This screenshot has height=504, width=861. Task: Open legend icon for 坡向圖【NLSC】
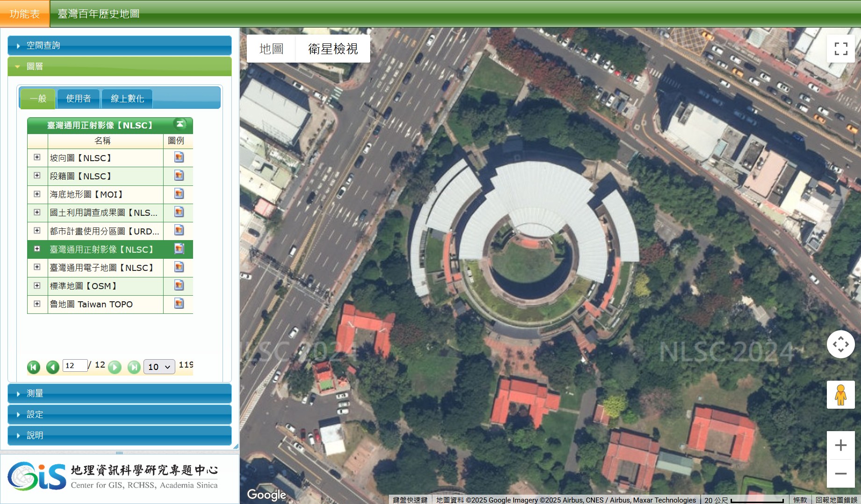[179, 158]
